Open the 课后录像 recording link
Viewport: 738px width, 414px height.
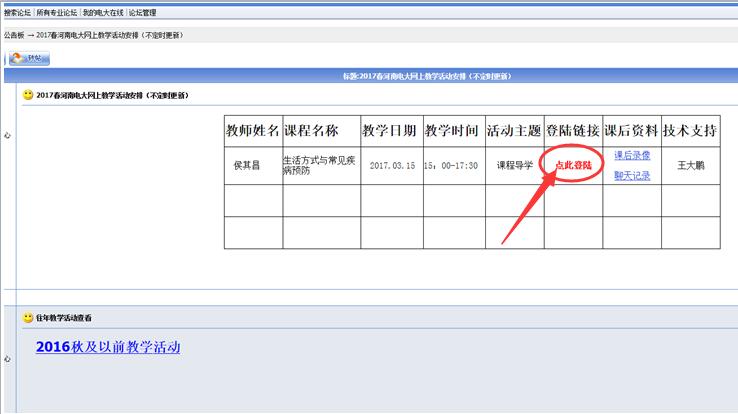[632, 155]
